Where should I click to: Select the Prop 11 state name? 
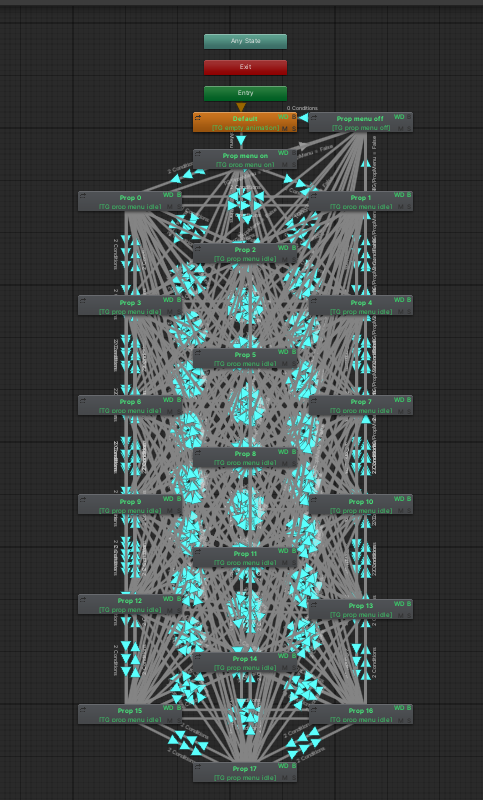point(245,554)
